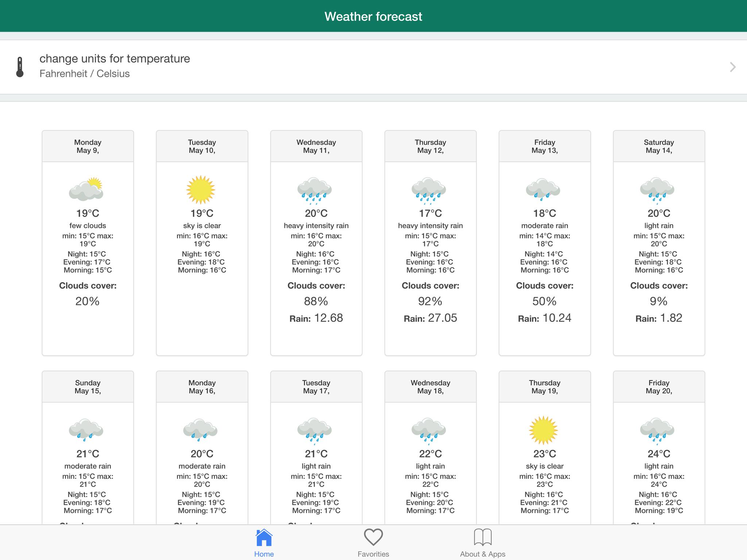Image resolution: width=747 pixels, height=560 pixels.
Task: Click light rain icon for Wednesday May 18
Action: click(x=429, y=431)
